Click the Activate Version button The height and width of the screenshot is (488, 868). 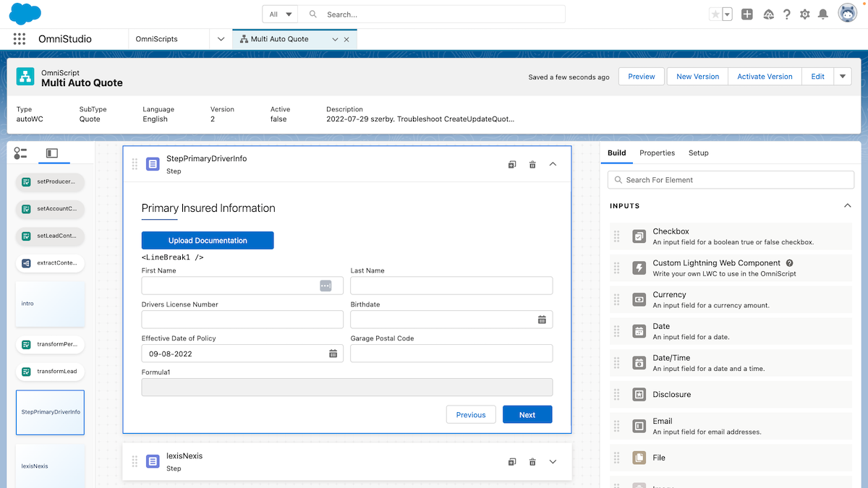click(x=765, y=77)
